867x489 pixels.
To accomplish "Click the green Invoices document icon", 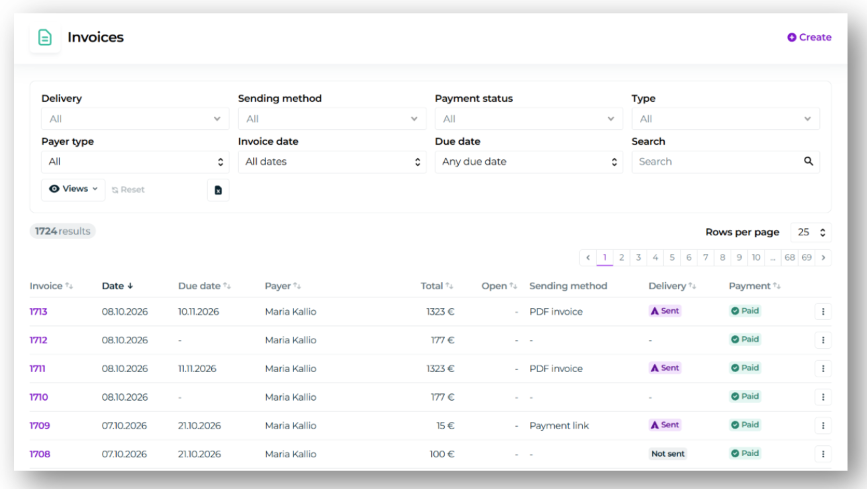I will coord(45,37).
